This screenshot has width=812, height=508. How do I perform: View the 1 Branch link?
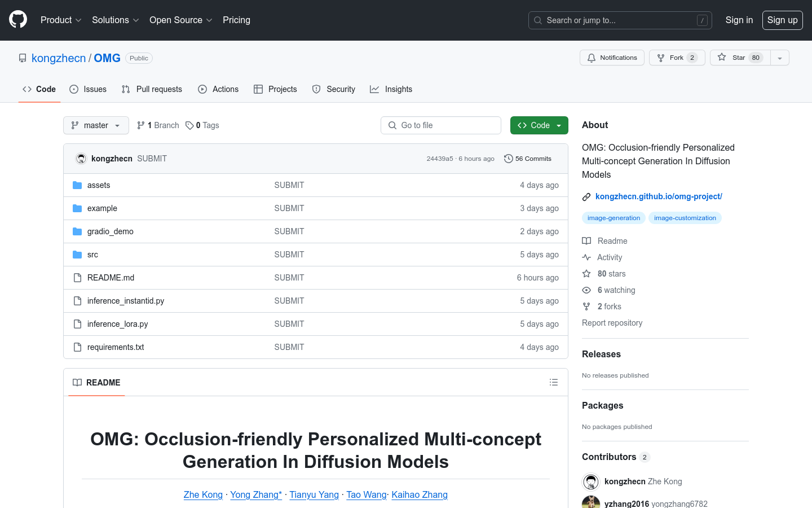tap(158, 125)
